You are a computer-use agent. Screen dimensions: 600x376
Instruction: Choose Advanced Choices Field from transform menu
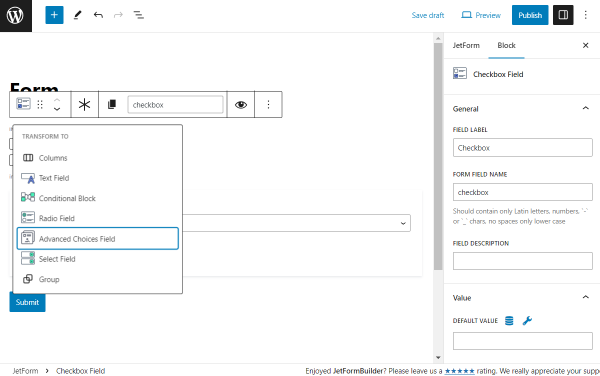tap(98, 239)
